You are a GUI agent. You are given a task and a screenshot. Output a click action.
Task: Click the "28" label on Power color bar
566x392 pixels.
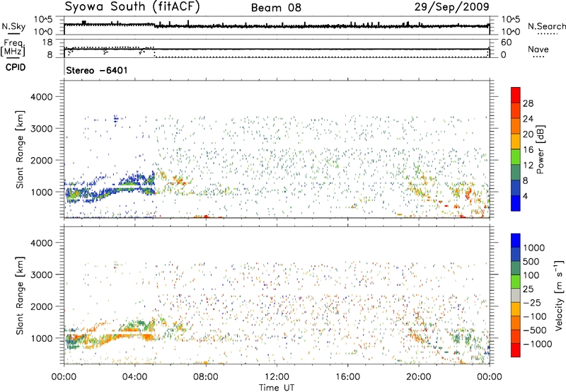[528, 103]
